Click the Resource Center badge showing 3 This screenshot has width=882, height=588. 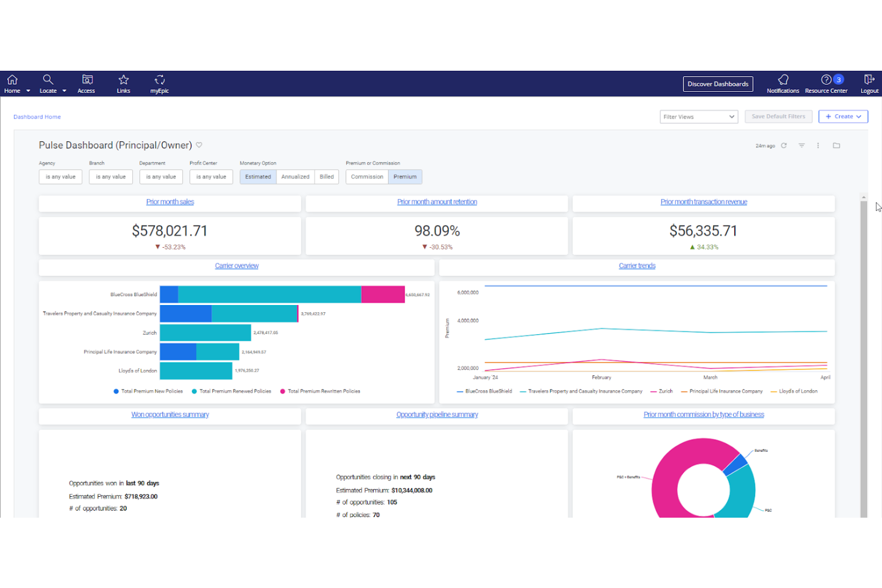[x=838, y=79]
